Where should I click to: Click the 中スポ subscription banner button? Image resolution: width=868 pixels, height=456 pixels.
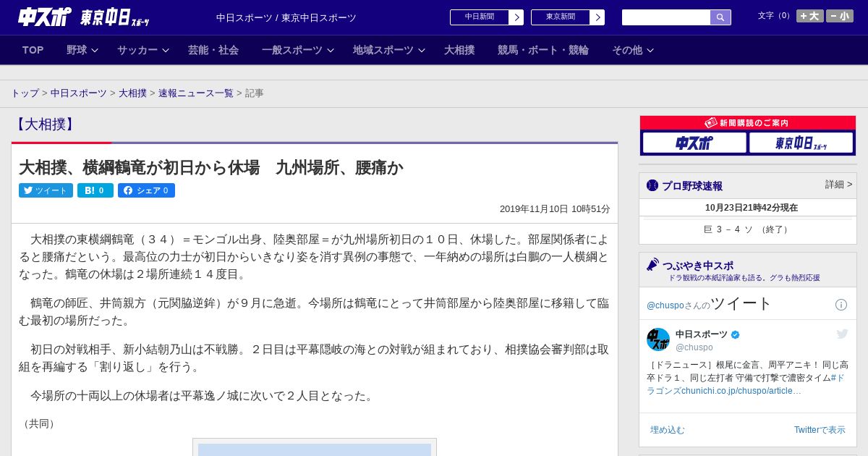pos(694,143)
